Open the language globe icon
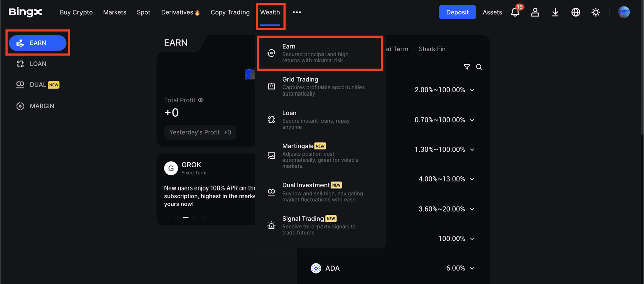The width and height of the screenshot is (644, 284). point(576,12)
